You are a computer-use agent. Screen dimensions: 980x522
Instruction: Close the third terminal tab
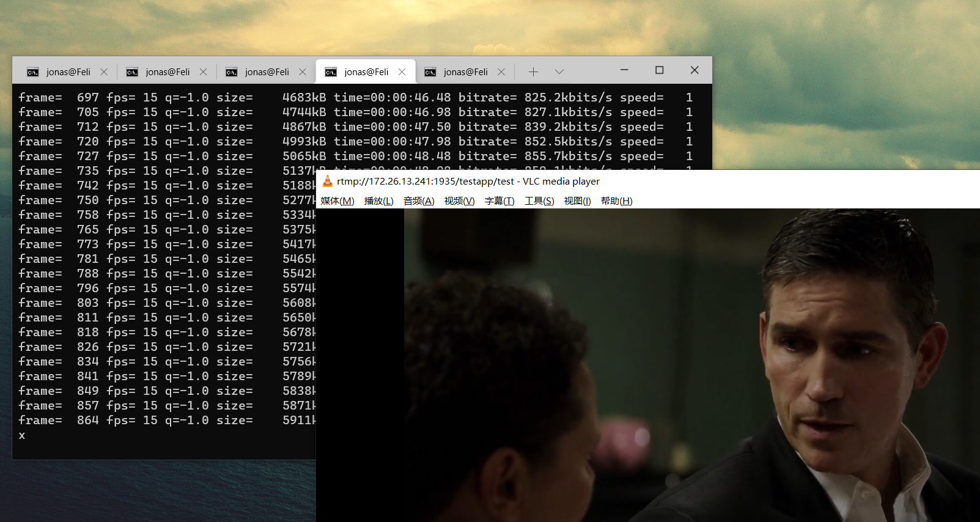point(303,72)
